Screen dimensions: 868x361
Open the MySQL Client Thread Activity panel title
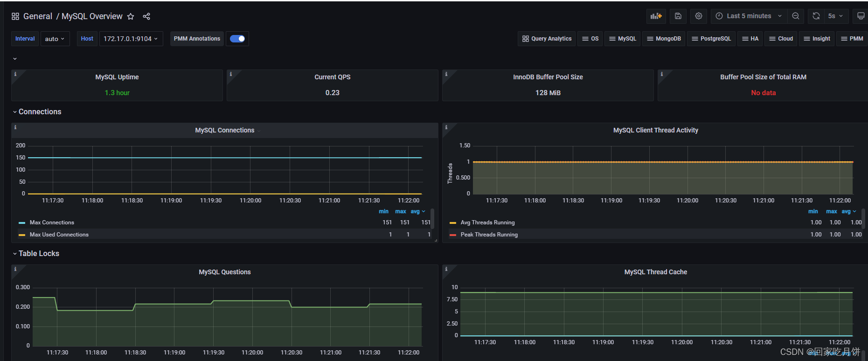point(655,130)
